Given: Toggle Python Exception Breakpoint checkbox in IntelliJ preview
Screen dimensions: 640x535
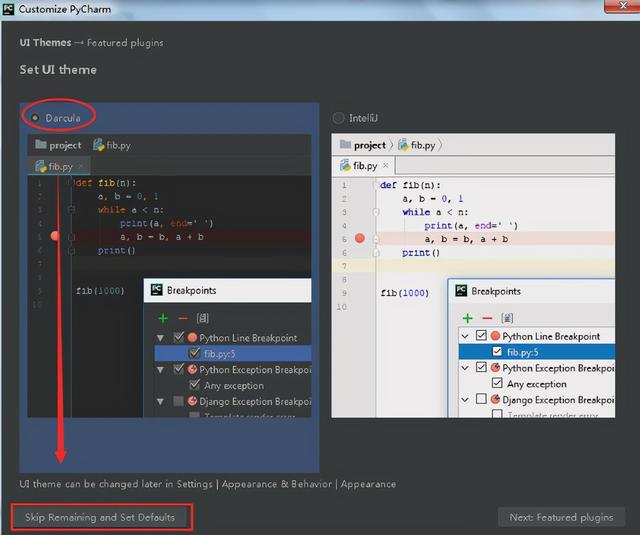Looking at the screenshot, I should click(481, 367).
